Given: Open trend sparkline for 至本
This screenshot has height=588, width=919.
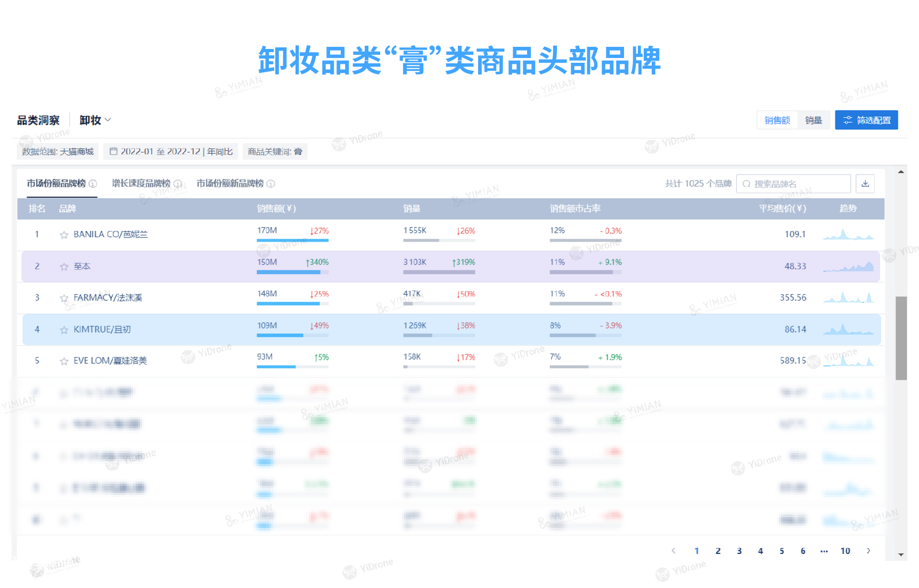Looking at the screenshot, I should 848,266.
